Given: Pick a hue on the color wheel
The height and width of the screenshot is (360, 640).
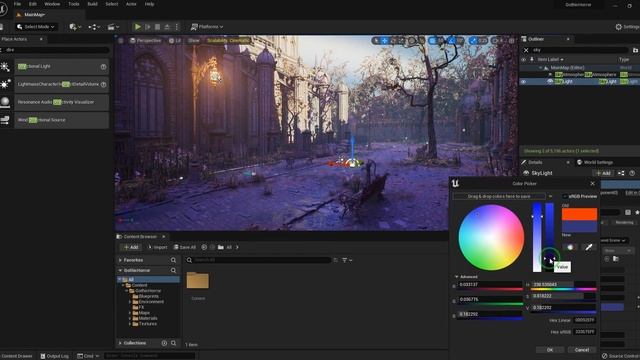Looking at the screenshot, I should pos(491,237).
